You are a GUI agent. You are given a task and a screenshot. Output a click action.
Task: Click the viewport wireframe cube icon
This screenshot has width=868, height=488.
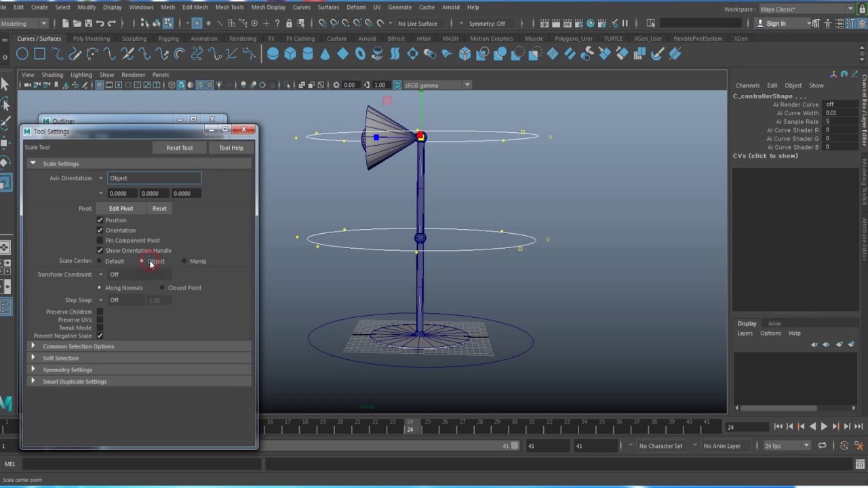172,85
